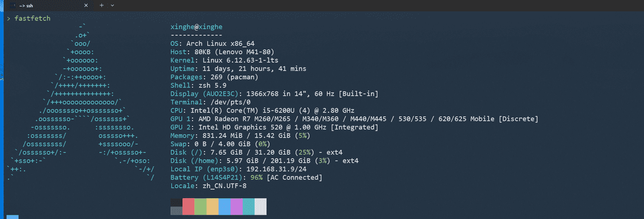The width and height of the screenshot is (644, 219).
Task: Click the blue color block
Action: (x=225, y=206)
